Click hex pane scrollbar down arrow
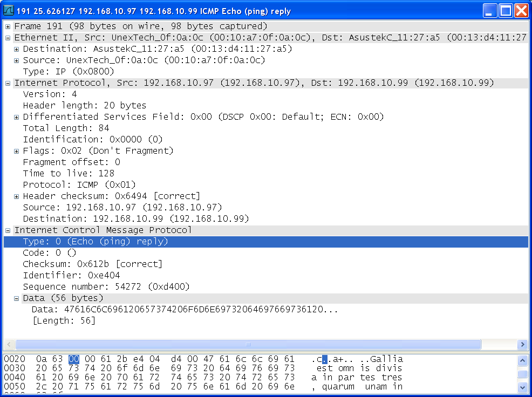 pos(522,386)
